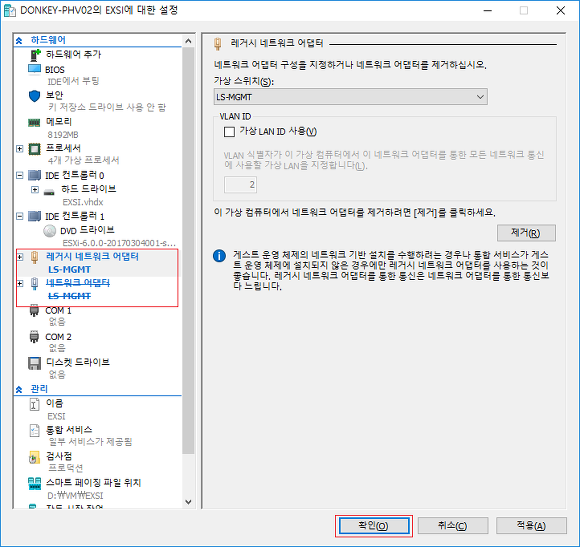
Task: Open the 가상 스위치 LS-MGMT dropdown
Action: coord(350,97)
